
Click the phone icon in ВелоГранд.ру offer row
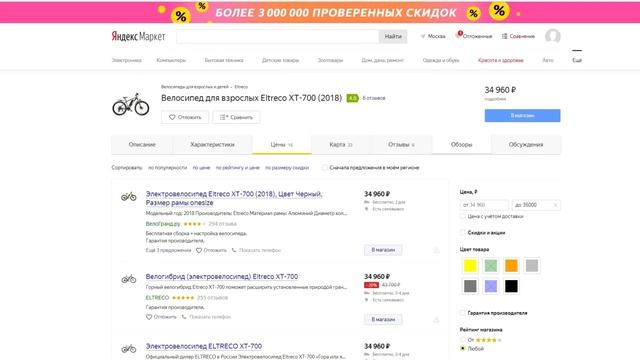234,250
